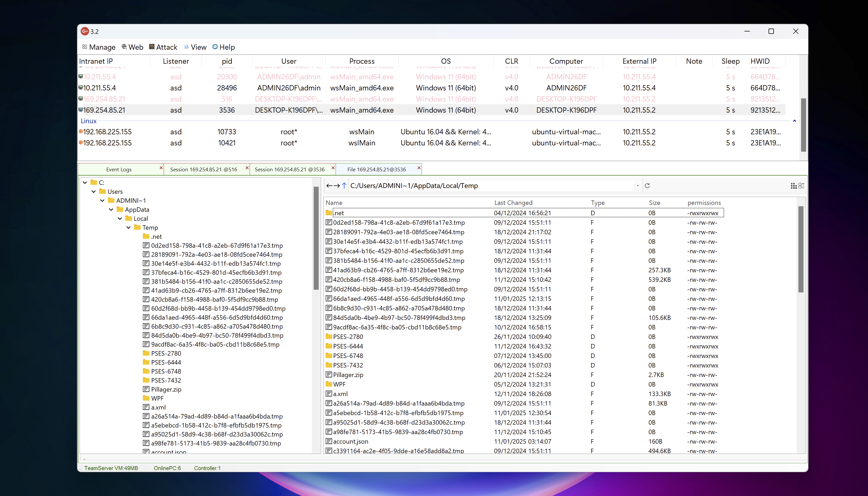Collapse the C: drive tree node

85,183
